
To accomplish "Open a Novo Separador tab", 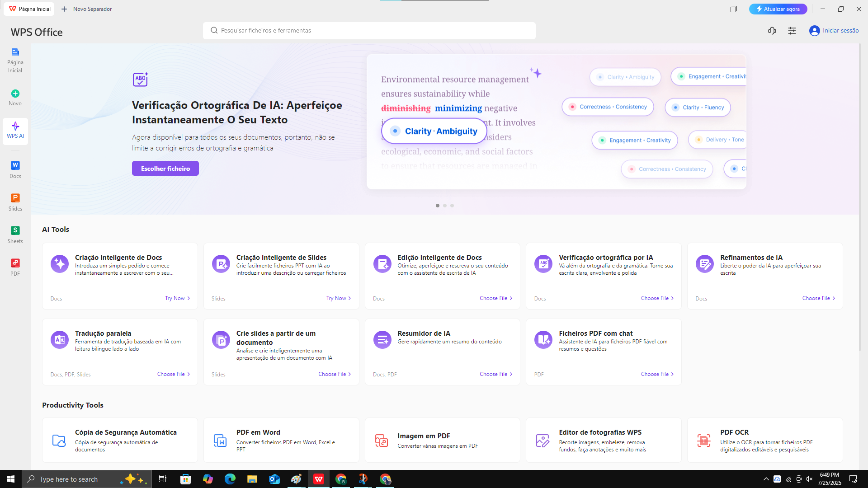I will (86, 9).
